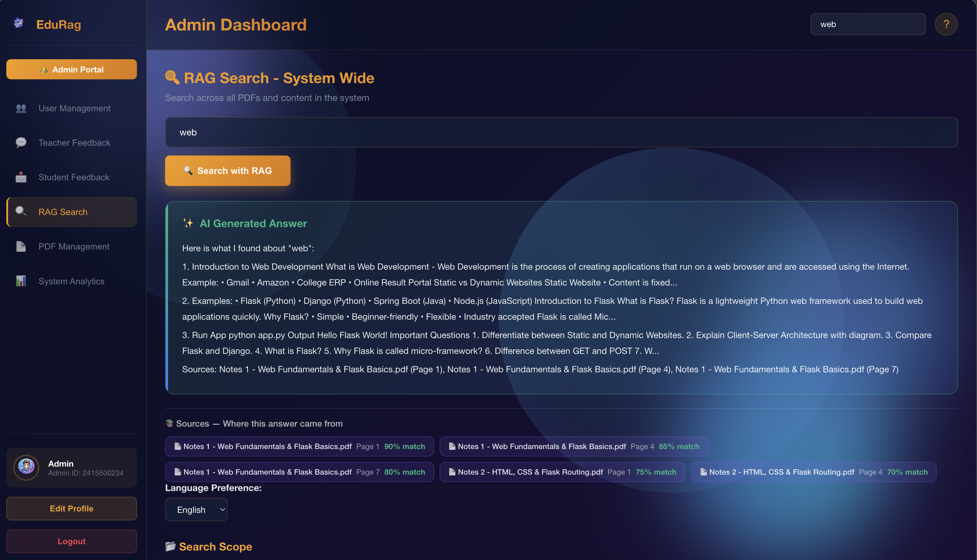Click the Teacher Feedback speech bubble icon
The image size is (977, 560).
coord(21,143)
